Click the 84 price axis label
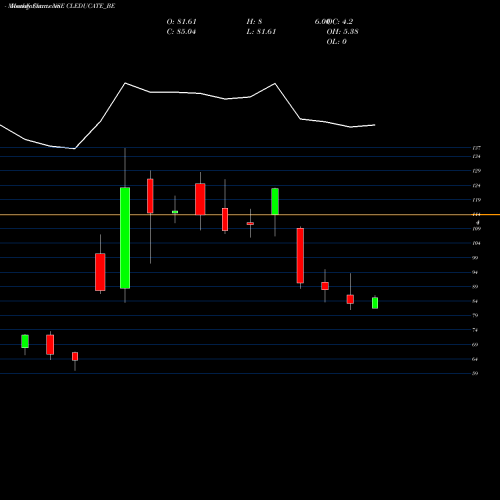 [475, 301]
